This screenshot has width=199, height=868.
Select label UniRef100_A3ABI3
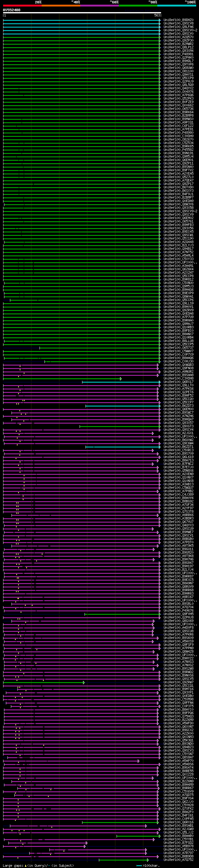pyautogui.click(x=179, y=484)
